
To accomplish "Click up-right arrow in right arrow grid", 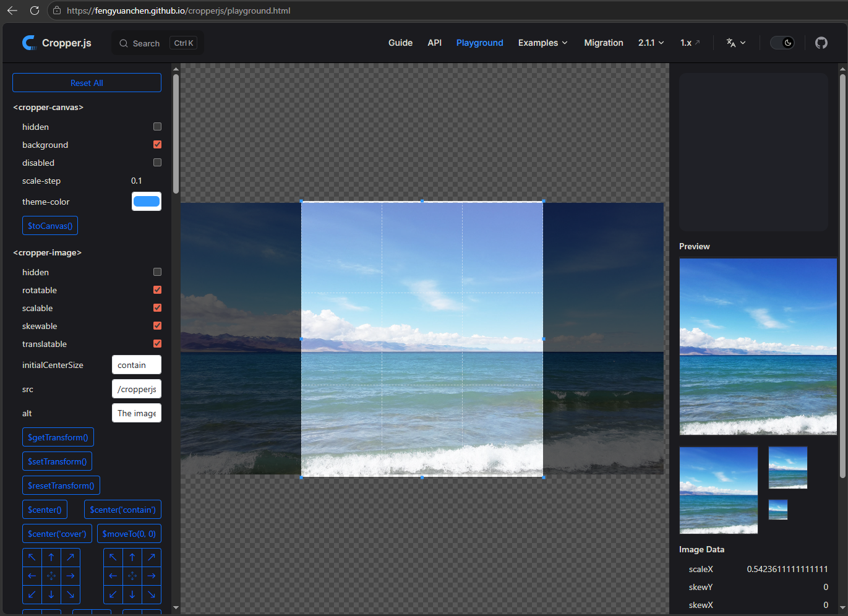I will (152, 557).
